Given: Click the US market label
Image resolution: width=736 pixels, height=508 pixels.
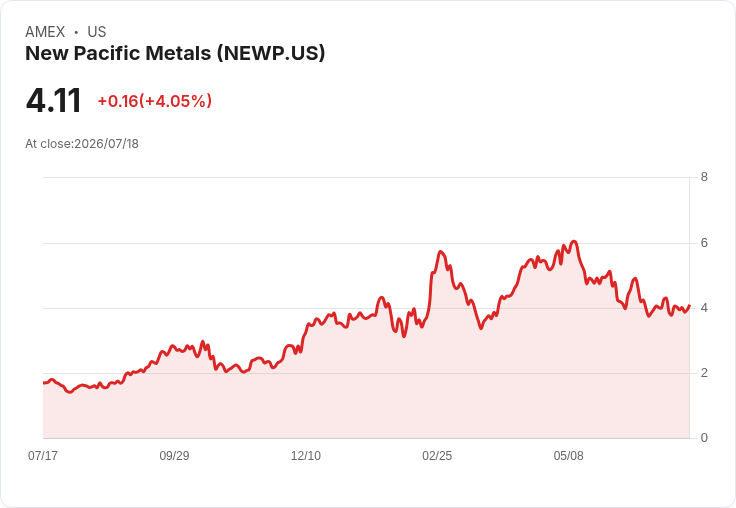Looking at the screenshot, I should [x=97, y=32].
